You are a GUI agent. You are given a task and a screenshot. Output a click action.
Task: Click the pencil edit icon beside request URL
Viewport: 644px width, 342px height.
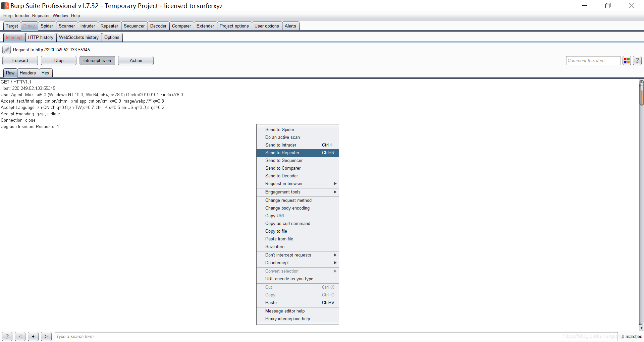click(6, 50)
